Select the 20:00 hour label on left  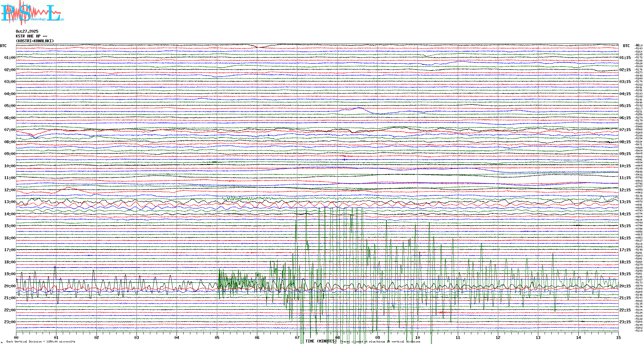[10, 286]
